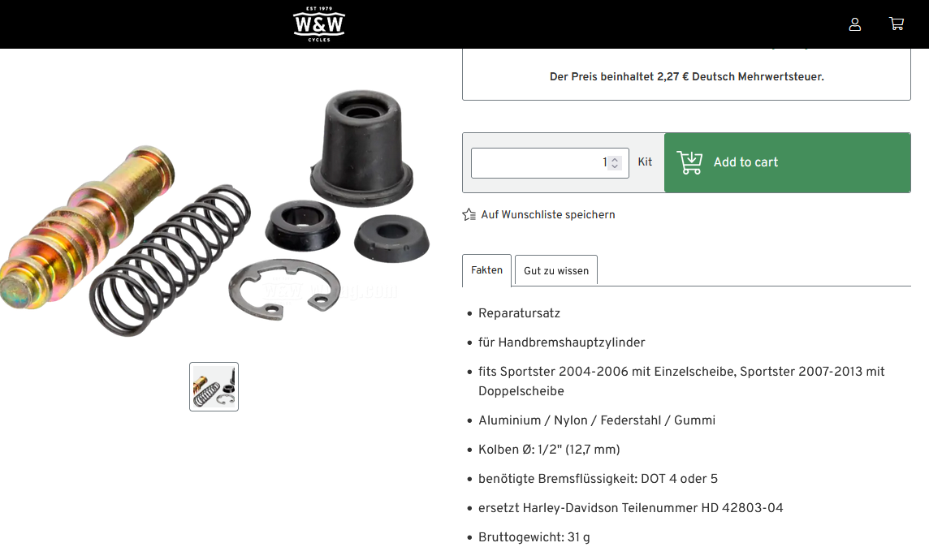Click the coil spring in the product image
Viewport: 929px width, 560px height.
coord(171,259)
